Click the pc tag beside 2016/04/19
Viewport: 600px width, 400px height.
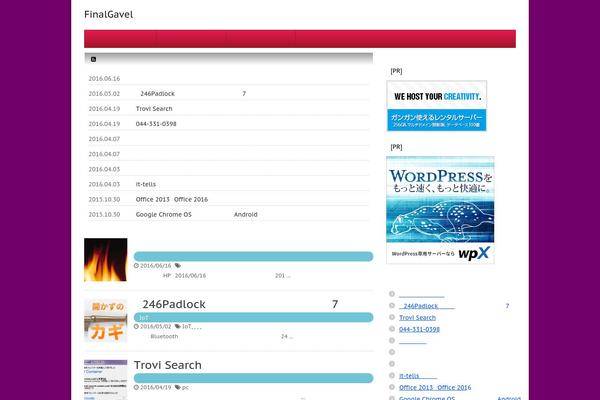(x=185, y=387)
